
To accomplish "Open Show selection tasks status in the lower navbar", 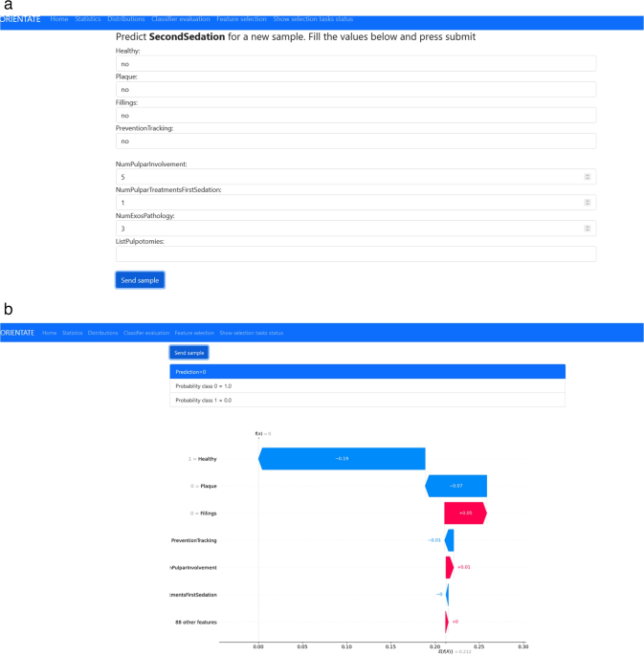I will coord(251,333).
